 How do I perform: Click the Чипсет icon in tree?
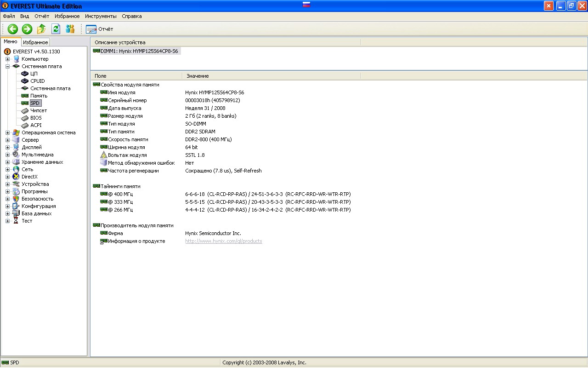(25, 110)
